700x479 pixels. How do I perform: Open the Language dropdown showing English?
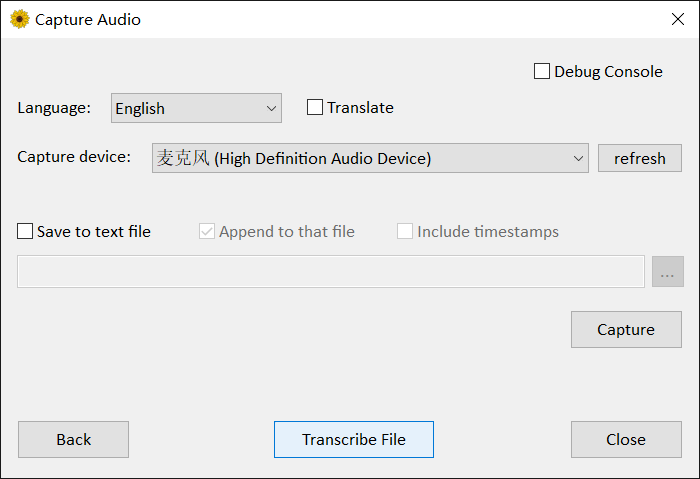[196, 108]
